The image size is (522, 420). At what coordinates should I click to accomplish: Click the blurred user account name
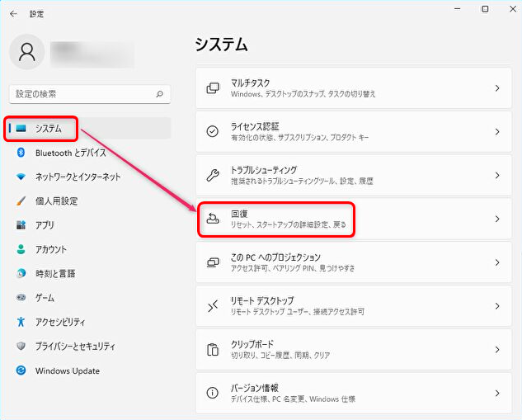(x=92, y=54)
